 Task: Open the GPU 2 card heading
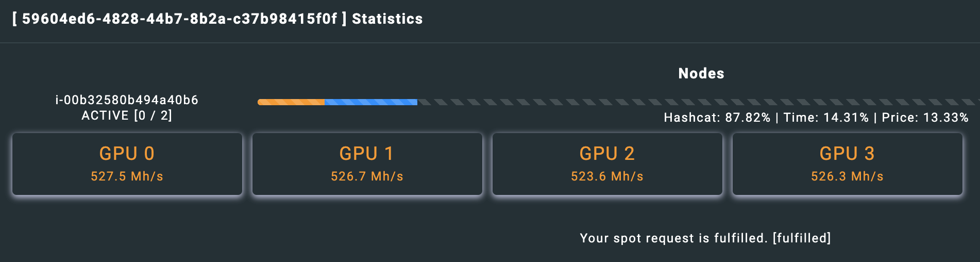pos(607,154)
